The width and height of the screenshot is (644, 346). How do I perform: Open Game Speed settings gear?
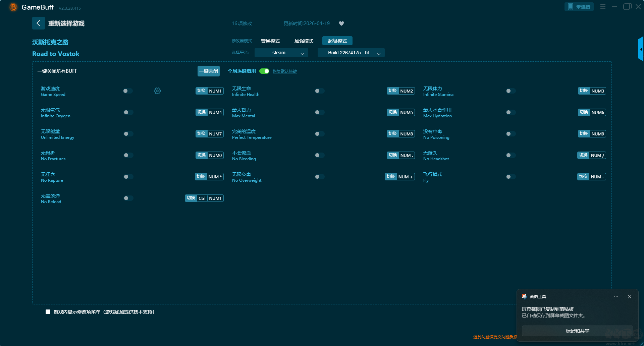[157, 91]
